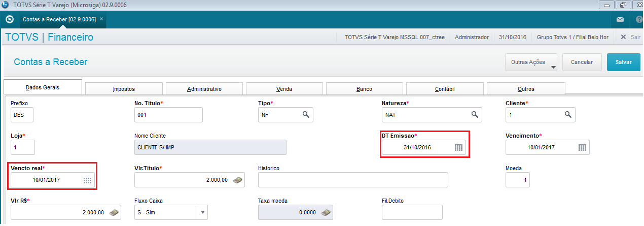
Task: Focus the Fil.Debito field
Action: coord(412,212)
